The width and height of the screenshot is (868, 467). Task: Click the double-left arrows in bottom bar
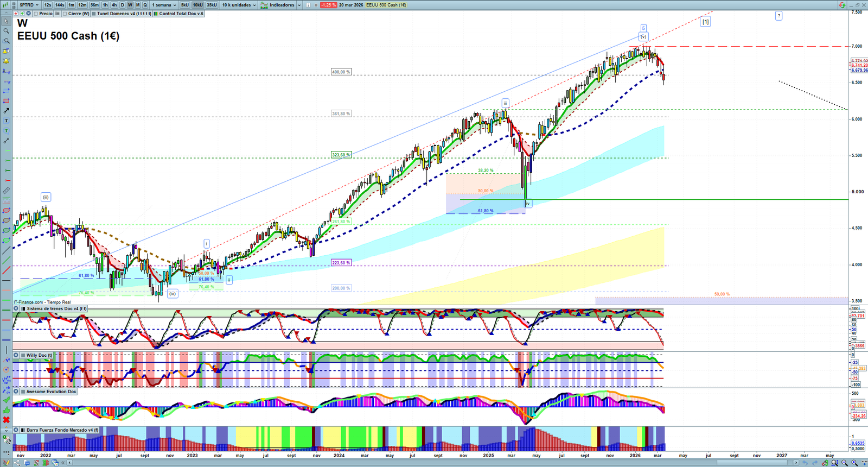[x=63, y=463]
